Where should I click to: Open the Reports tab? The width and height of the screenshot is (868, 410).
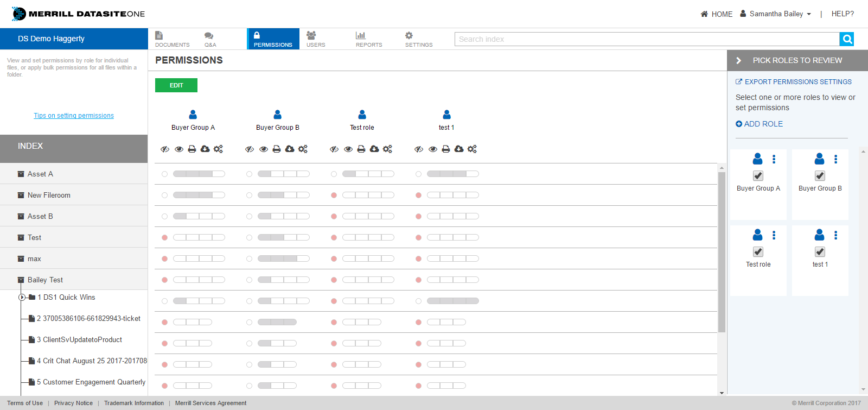(369, 39)
